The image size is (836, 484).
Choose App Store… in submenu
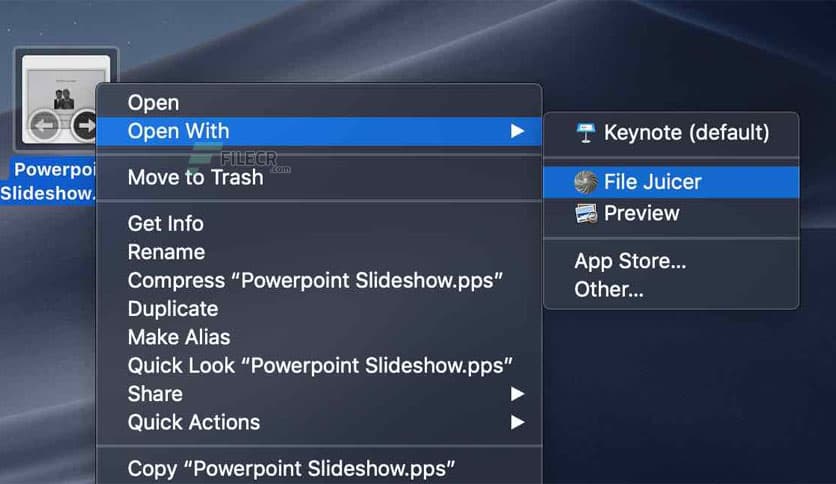[671, 261]
